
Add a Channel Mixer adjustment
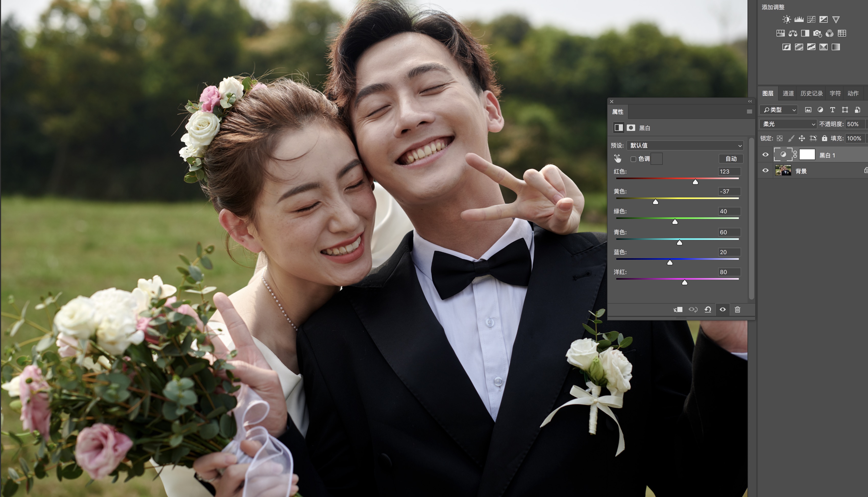pos(830,33)
